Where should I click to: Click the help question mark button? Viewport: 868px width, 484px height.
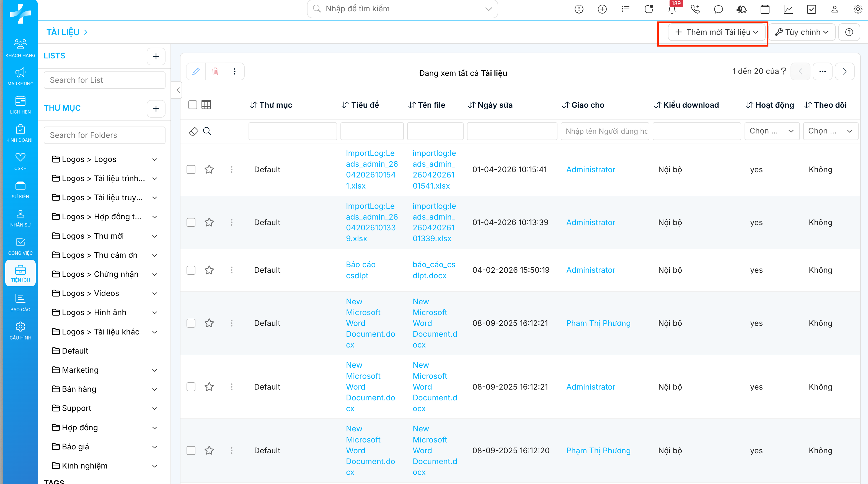(849, 32)
